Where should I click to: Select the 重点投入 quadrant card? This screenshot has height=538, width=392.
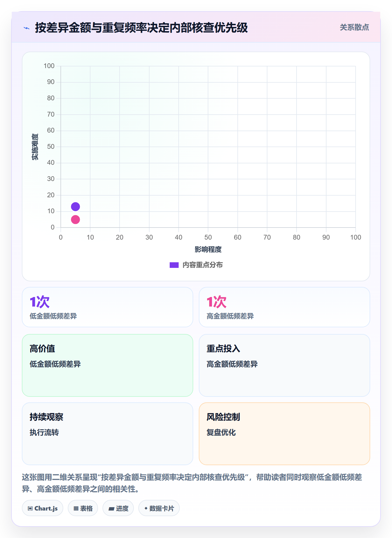tap(284, 365)
